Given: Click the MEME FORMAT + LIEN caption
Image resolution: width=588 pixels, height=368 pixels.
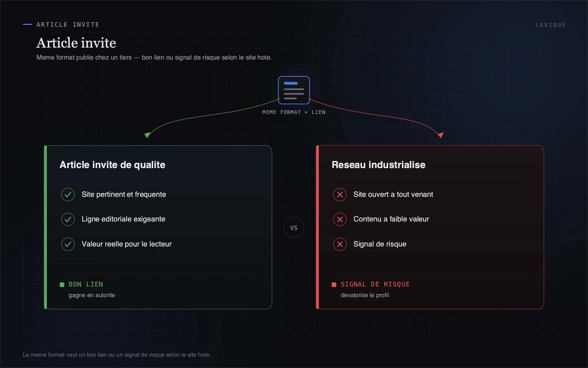Looking at the screenshot, I should point(294,112).
